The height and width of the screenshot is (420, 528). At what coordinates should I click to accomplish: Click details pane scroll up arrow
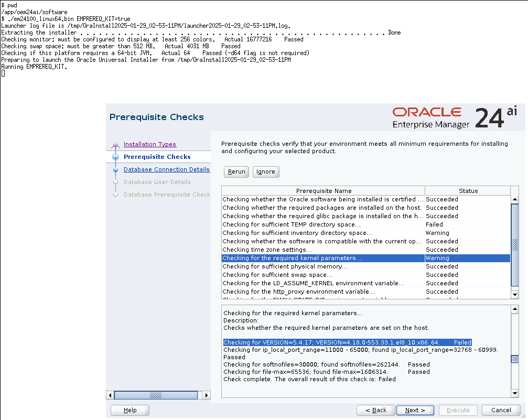click(x=514, y=309)
